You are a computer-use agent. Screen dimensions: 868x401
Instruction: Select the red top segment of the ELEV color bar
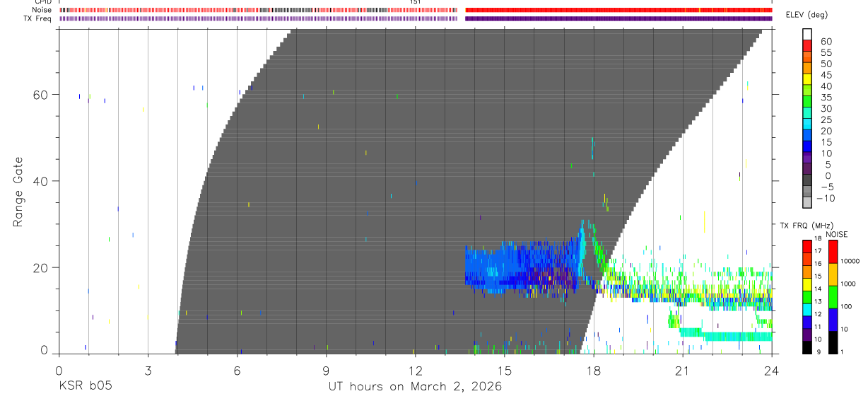(807, 45)
